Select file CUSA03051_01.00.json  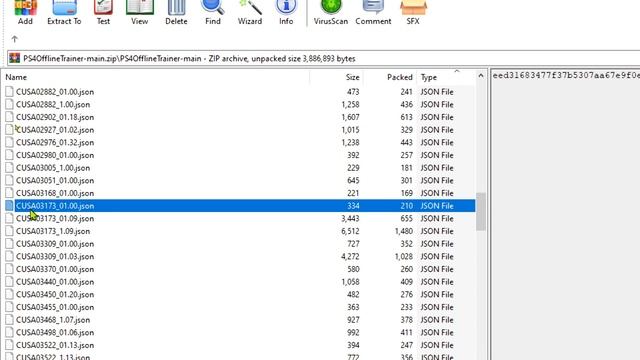(x=55, y=180)
